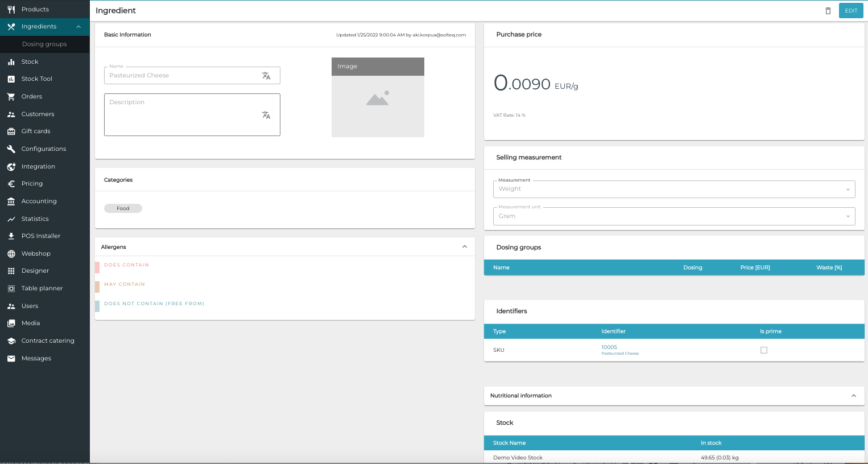Open the Measurement unit Gram dropdown

click(673, 216)
